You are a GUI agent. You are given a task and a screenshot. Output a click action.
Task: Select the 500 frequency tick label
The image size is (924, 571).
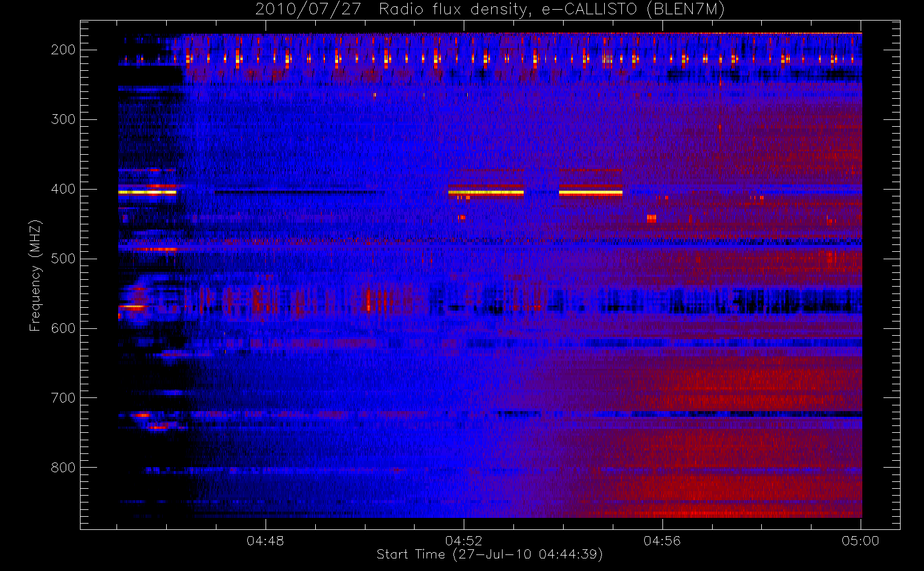[63, 259]
